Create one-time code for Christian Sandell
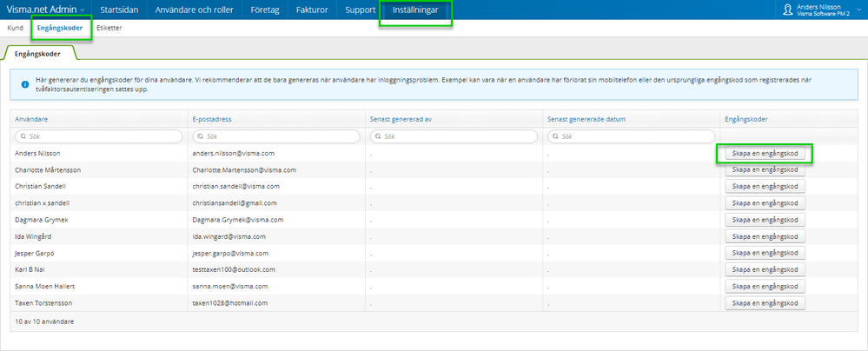This screenshot has height=351, width=868. point(765,187)
